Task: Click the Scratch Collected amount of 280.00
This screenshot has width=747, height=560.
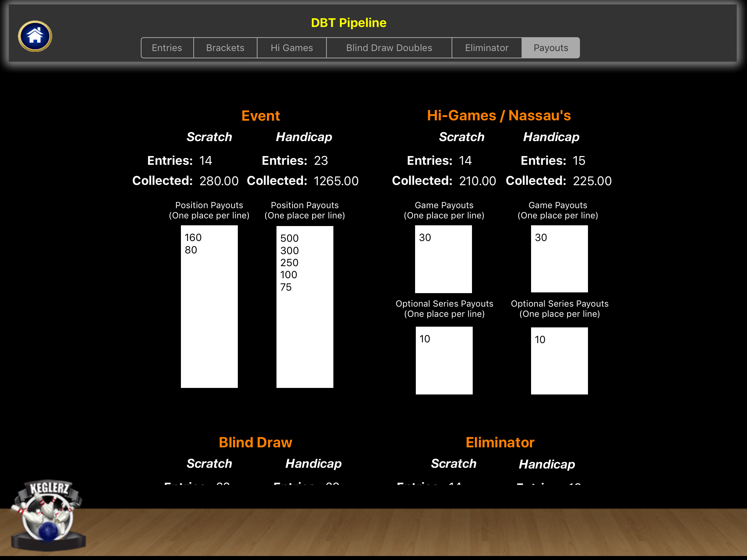Action: 219,180
